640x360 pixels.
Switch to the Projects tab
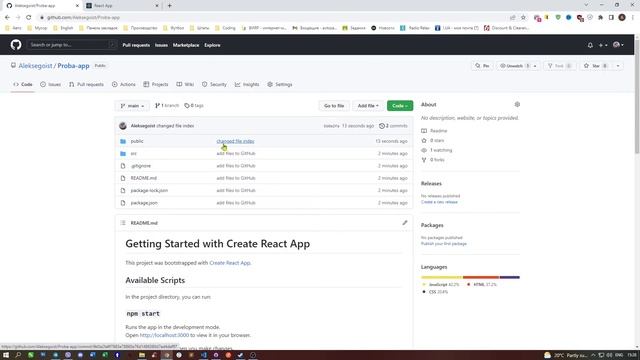click(x=156, y=84)
